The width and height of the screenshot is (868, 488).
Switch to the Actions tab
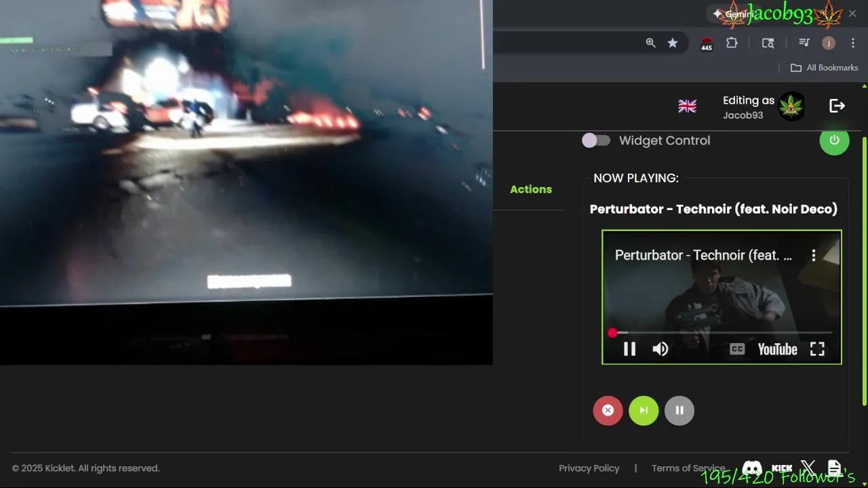point(531,189)
